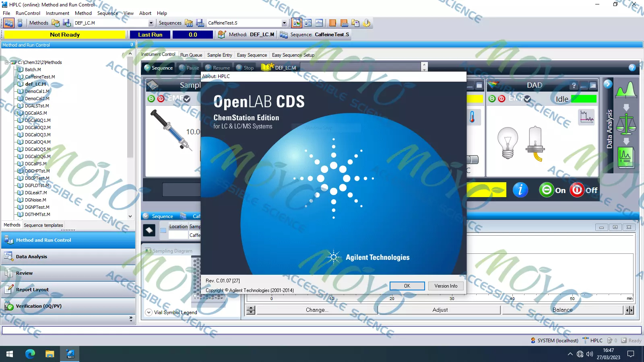Click the orange logbook toolbar icon
Viewport: 644px width, 362px height.
332,23
